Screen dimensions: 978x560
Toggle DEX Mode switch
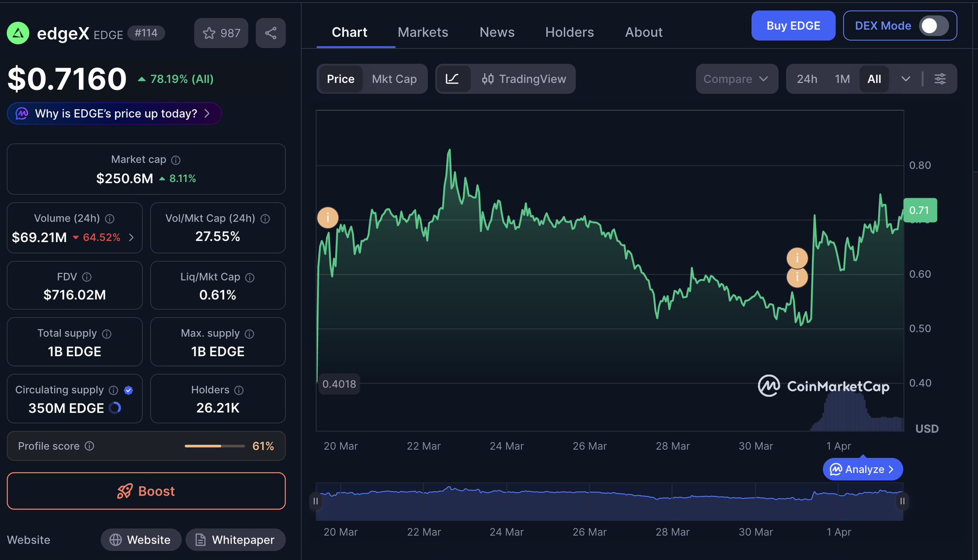[934, 26]
